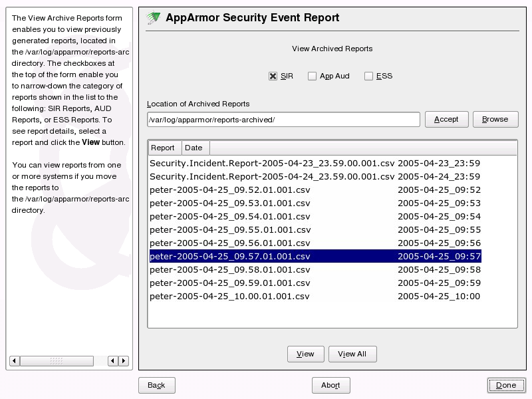Sort the list by the Report column header
The width and height of the screenshot is (532, 399).
point(164,148)
